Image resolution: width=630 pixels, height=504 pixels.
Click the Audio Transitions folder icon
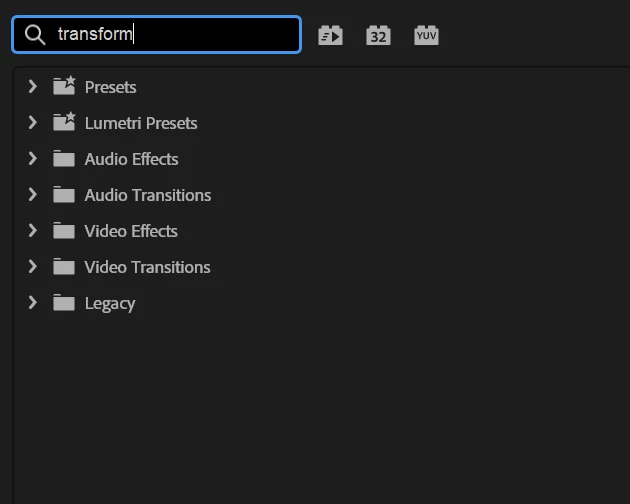pos(64,195)
